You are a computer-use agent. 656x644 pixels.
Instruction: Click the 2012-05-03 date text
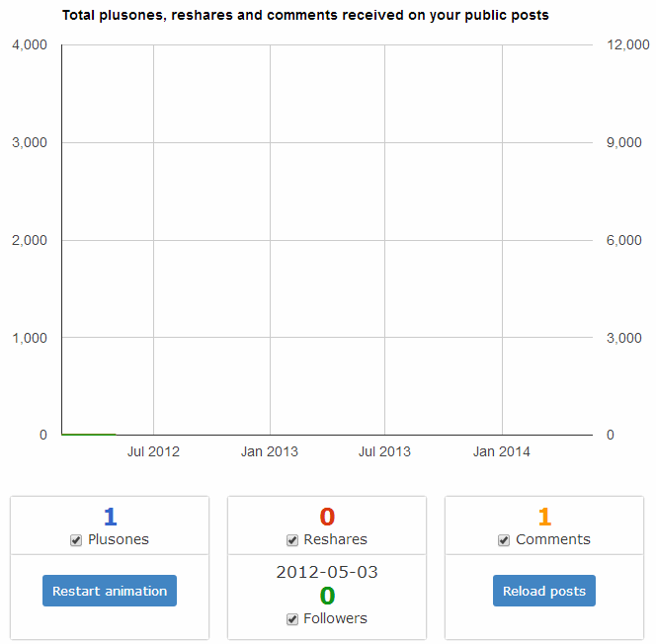tap(327, 572)
